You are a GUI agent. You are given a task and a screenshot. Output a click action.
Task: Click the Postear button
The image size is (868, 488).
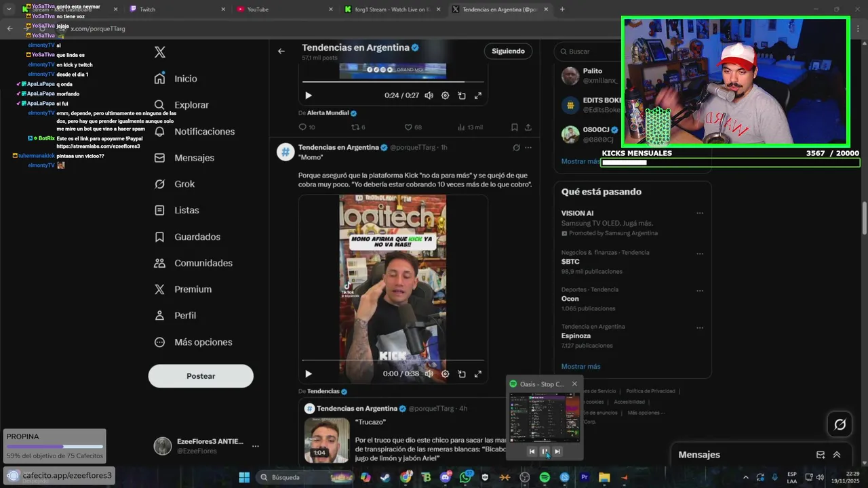(x=201, y=376)
